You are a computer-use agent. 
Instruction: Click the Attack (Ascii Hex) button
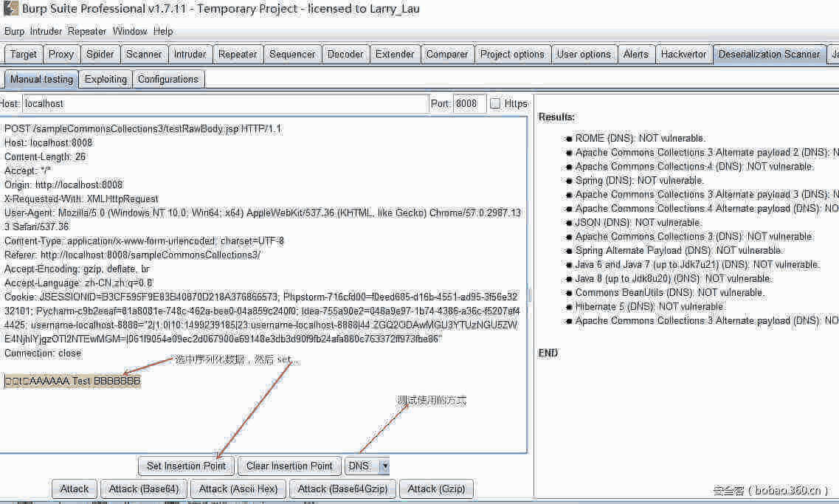tap(238, 489)
